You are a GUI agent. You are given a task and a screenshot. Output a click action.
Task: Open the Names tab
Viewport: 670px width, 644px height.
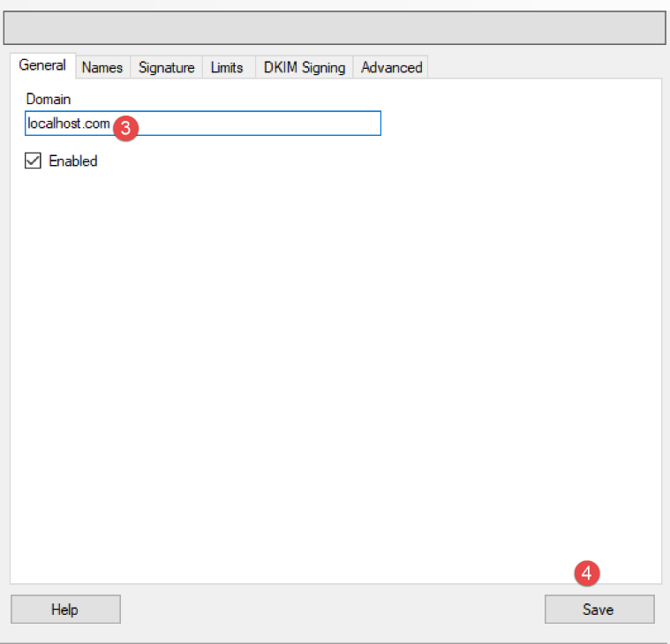coord(102,67)
